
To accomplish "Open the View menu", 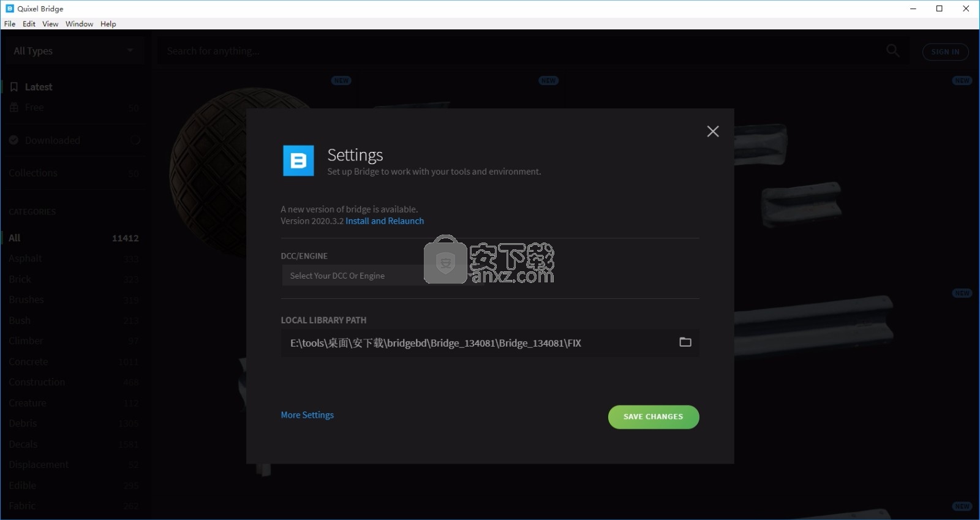I will 50,24.
